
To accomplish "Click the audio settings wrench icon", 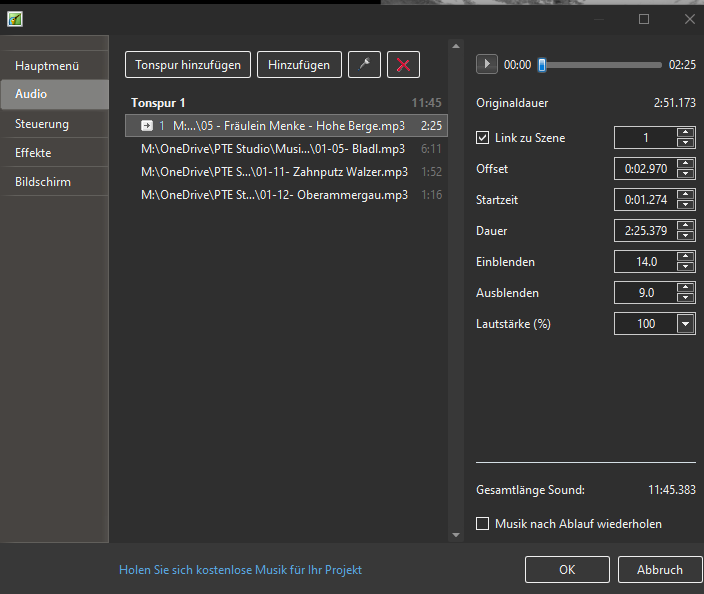I will 364,65.
